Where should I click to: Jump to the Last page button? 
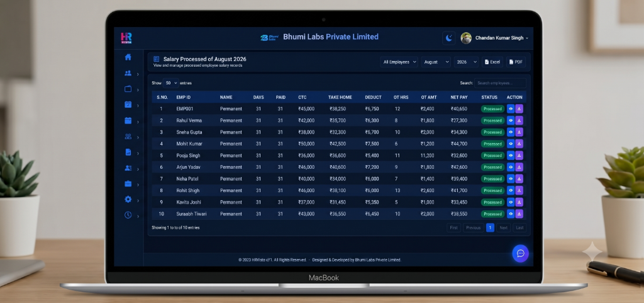click(519, 228)
